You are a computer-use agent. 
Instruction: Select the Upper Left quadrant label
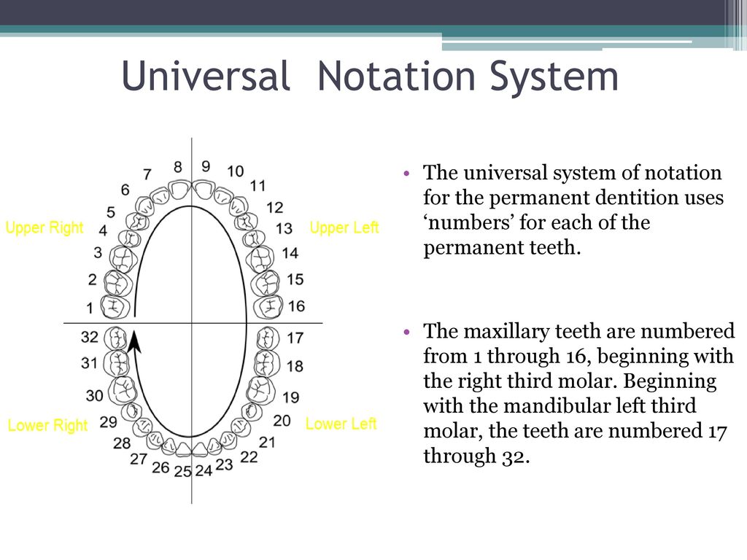(x=344, y=227)
